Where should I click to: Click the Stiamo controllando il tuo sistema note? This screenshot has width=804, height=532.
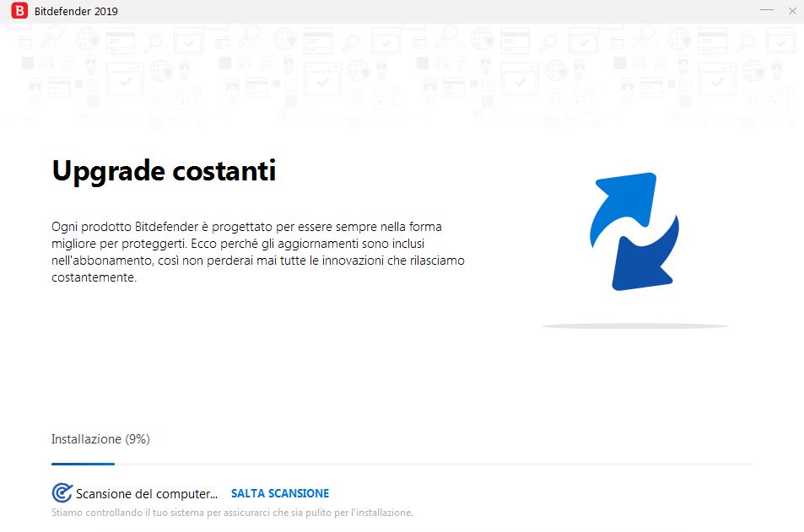tap(232, 513)
